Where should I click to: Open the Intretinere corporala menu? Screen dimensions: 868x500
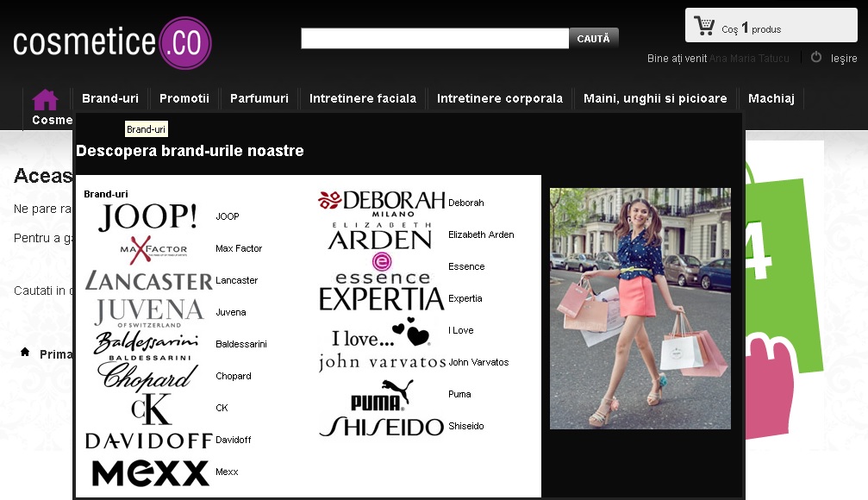[x=500, y=98]
